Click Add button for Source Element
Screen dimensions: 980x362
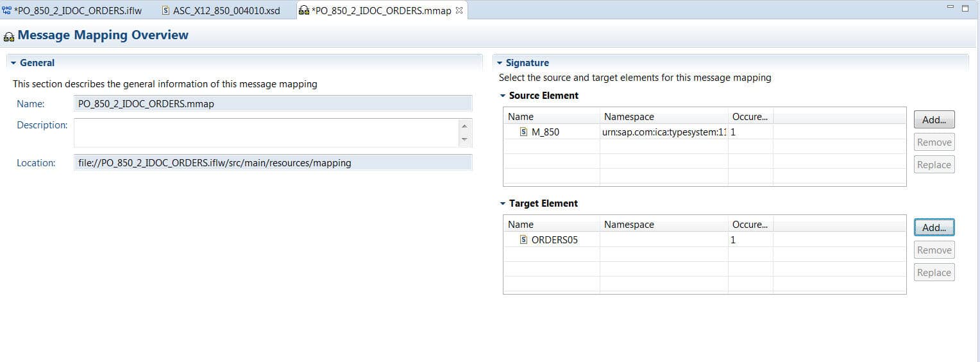tap(934, 119)
